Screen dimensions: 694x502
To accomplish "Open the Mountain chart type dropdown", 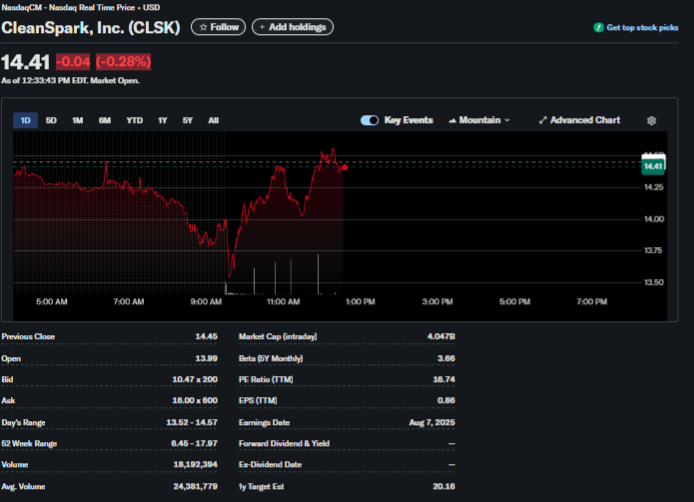I will [479, 120].
